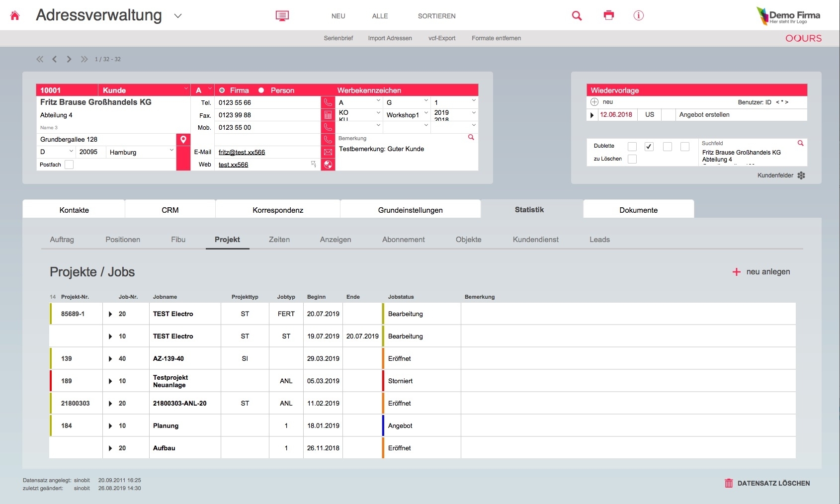Click ALLE to show all records
Screen dimensions: 840x504
coord(380,16)
